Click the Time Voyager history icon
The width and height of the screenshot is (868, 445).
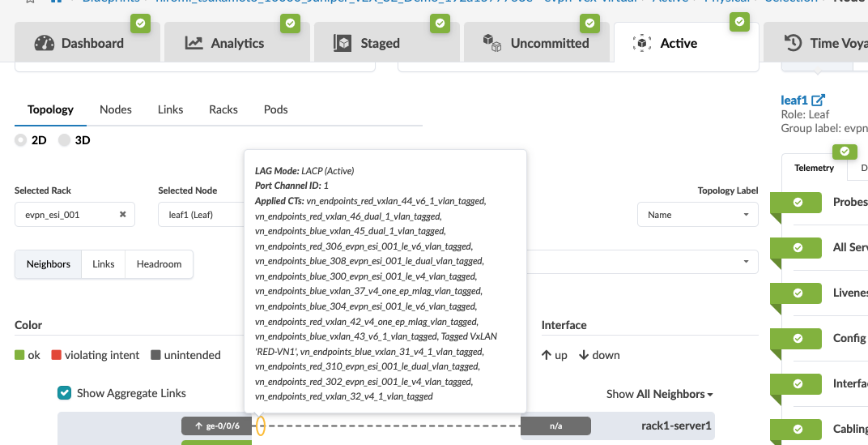[x=794, y=43]
